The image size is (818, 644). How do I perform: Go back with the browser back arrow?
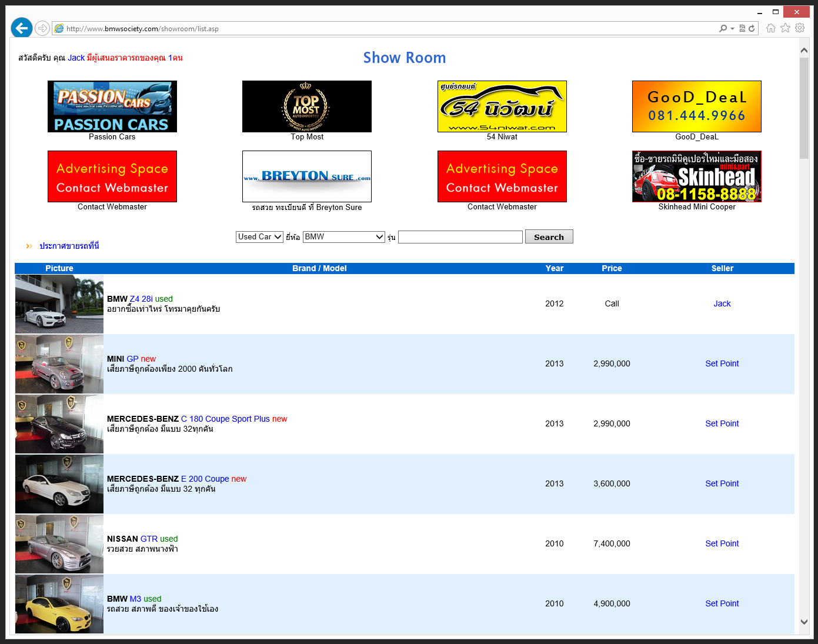(22, 28)
